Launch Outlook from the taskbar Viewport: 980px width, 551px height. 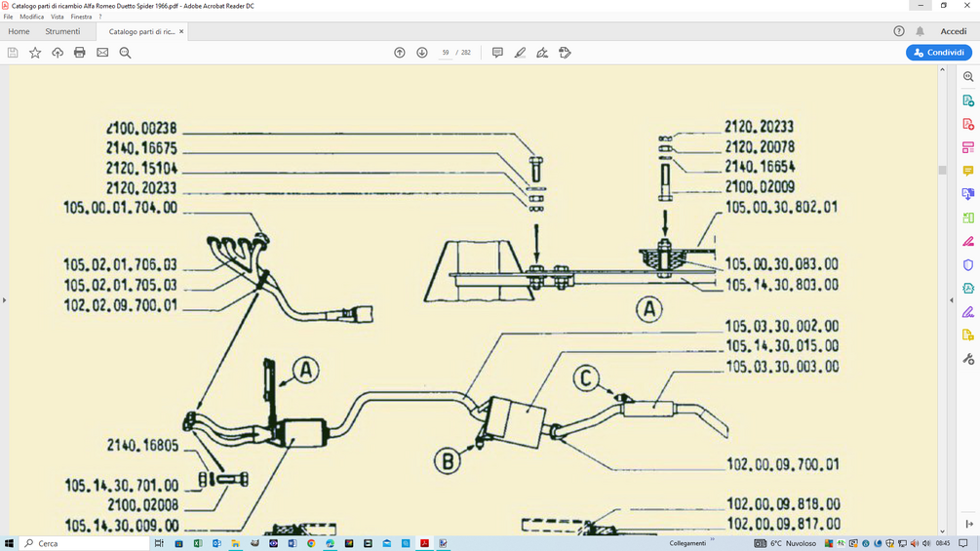(216, 543)
